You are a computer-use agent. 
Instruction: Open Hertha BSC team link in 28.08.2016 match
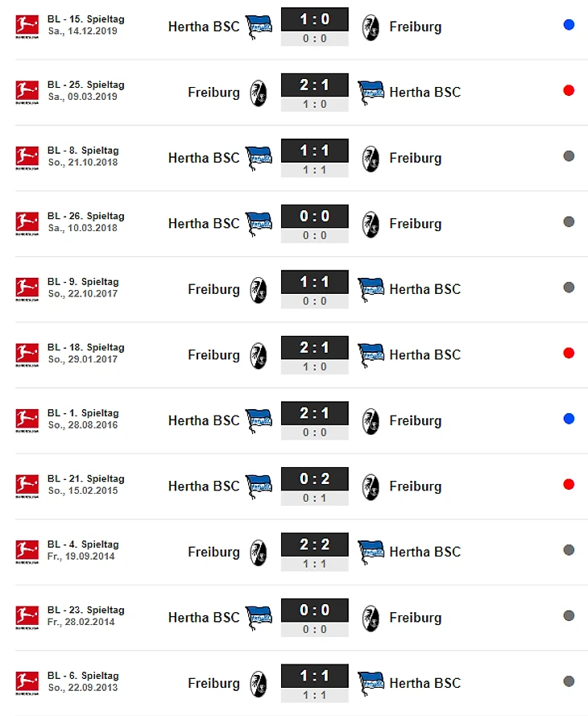pyautogui.click(x=204, y=420)
